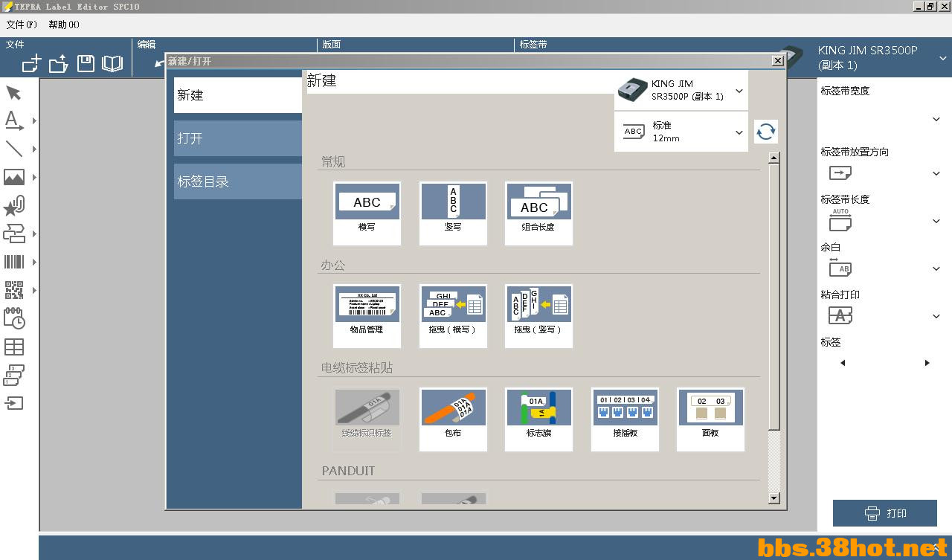This screenshot has width=952, height=560.
Task: Select the arrow pointer tool
Action: coord(13,93)
